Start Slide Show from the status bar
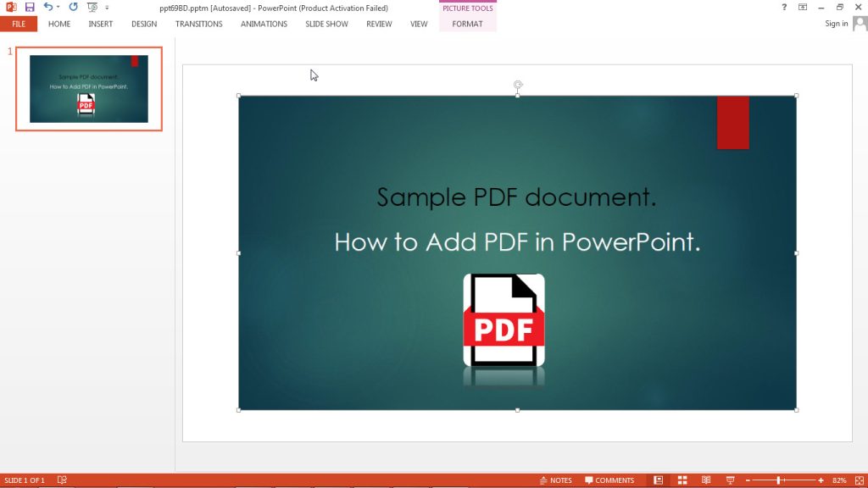Screen dimensions: 868x488 coord(730,480)
